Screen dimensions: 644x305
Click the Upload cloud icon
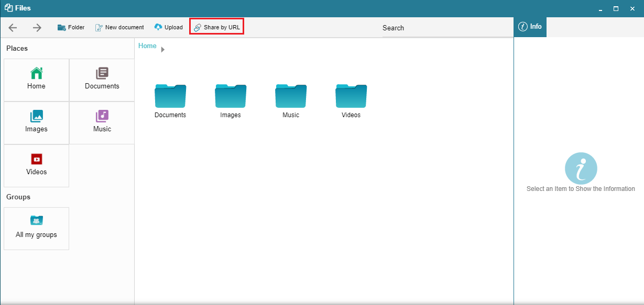158,27
